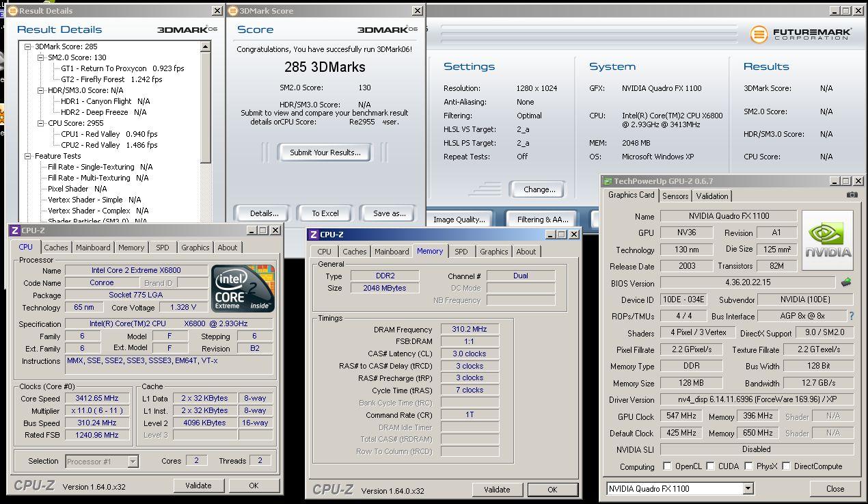
Task: Collapse the SM2.0 Score: 130 node
Action: tap(41, 57)
